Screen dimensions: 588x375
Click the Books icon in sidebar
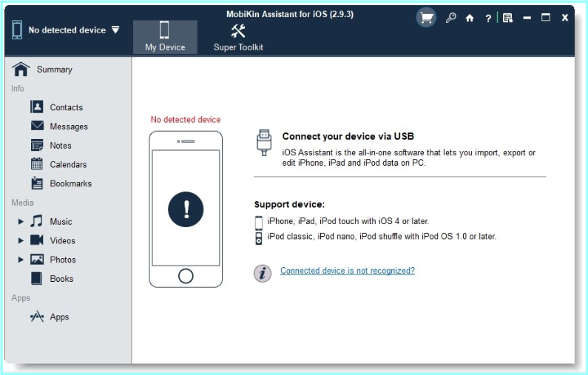click(x=36, y=278)
